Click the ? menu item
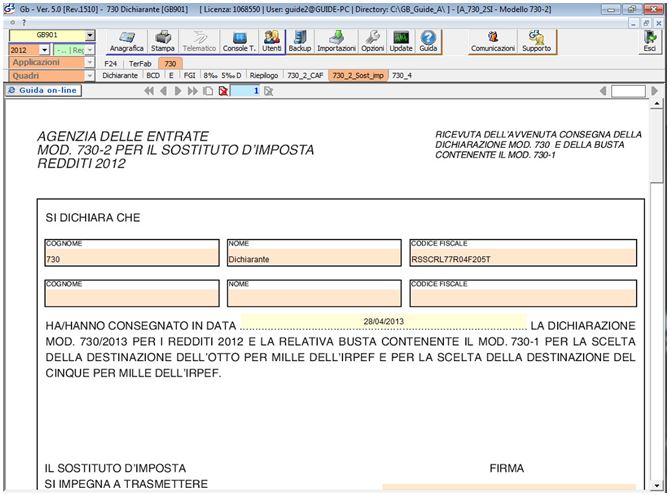The image size is (670, 495). pos(24,22)
